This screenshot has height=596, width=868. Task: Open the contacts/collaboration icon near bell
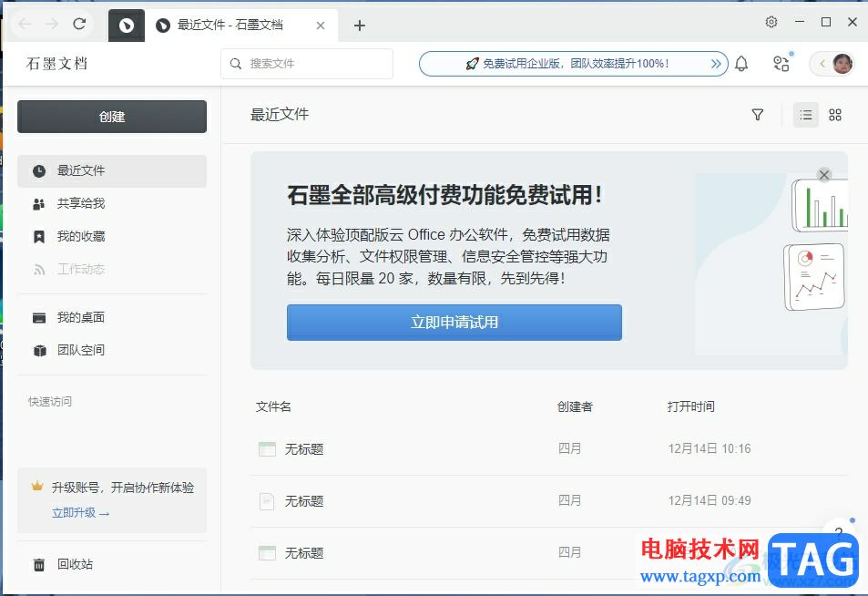pos(781,64)
